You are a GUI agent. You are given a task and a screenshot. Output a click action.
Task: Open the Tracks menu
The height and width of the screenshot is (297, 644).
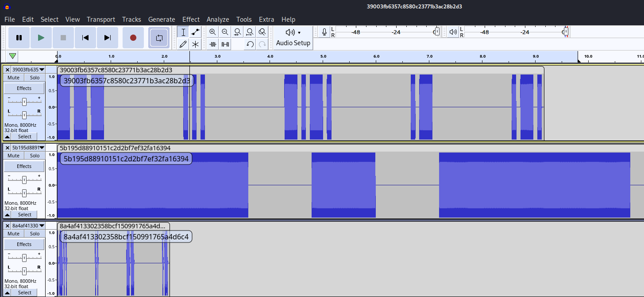point(131,19)
